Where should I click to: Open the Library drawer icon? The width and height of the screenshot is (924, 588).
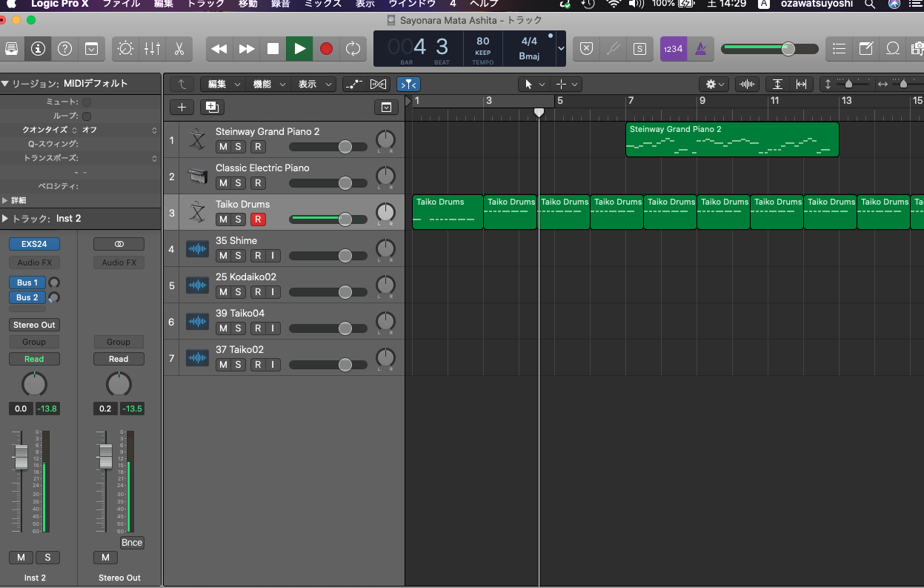click(x=12, y=49)
